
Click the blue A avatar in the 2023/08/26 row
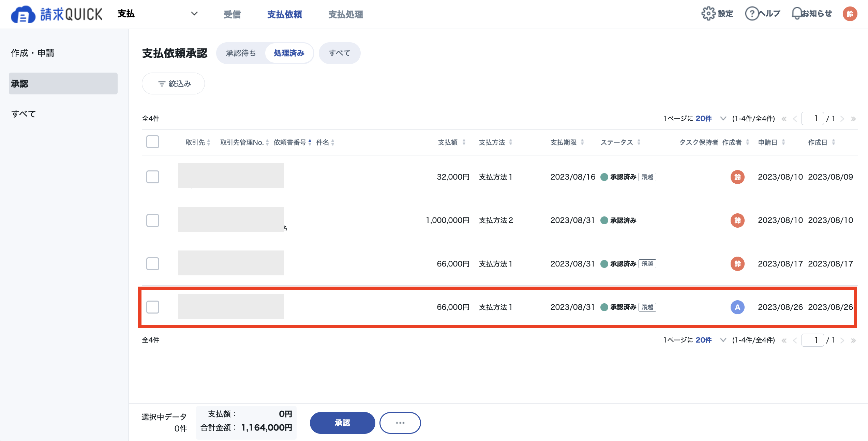coord(737,307)
